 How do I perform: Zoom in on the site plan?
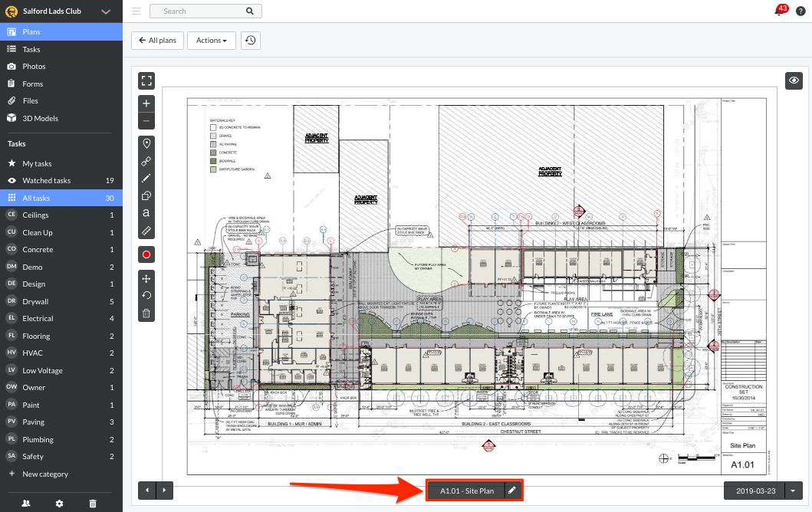pos(146,103)
